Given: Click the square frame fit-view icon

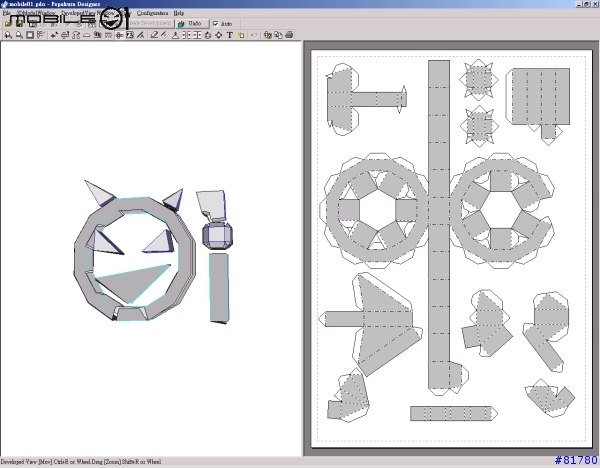Looking at the screenshot, I should pyautogui.click(x=29, y=35).
